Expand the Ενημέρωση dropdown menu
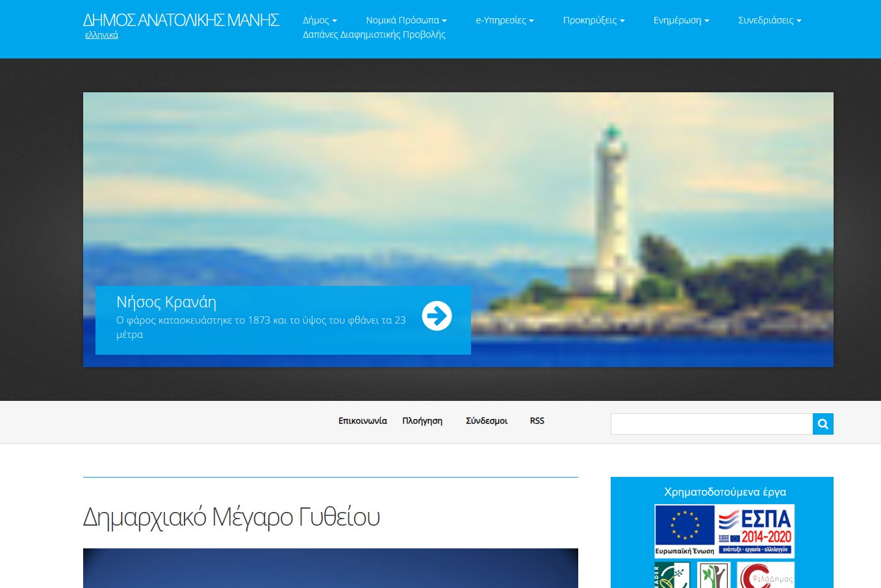The height and width of the screenshot is (588, 881). (x=682, y=20)
